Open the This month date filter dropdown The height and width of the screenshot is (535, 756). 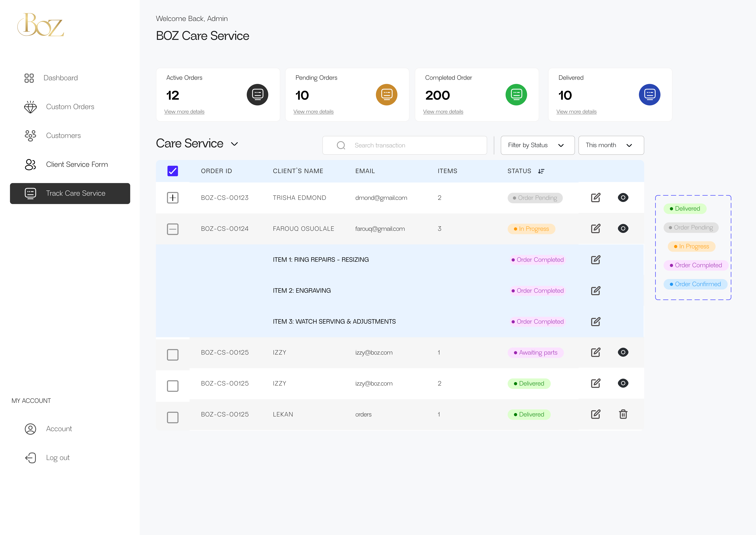click(611, 145)
